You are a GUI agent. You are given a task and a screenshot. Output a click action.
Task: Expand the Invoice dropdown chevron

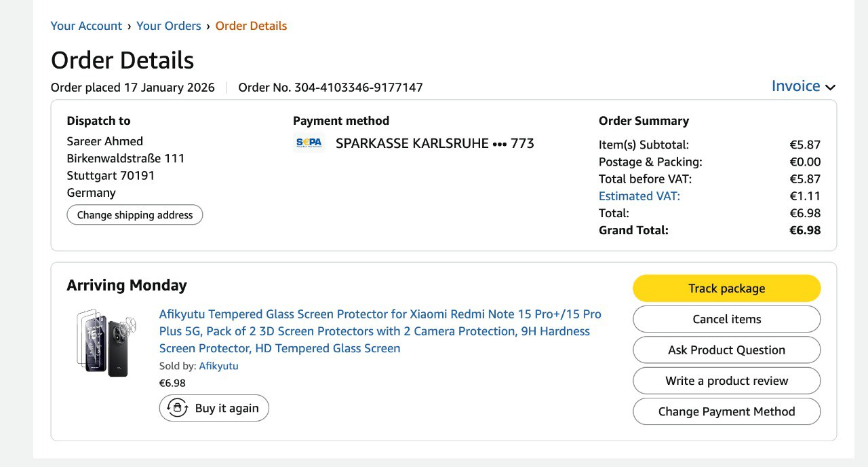tap(831, 87)
